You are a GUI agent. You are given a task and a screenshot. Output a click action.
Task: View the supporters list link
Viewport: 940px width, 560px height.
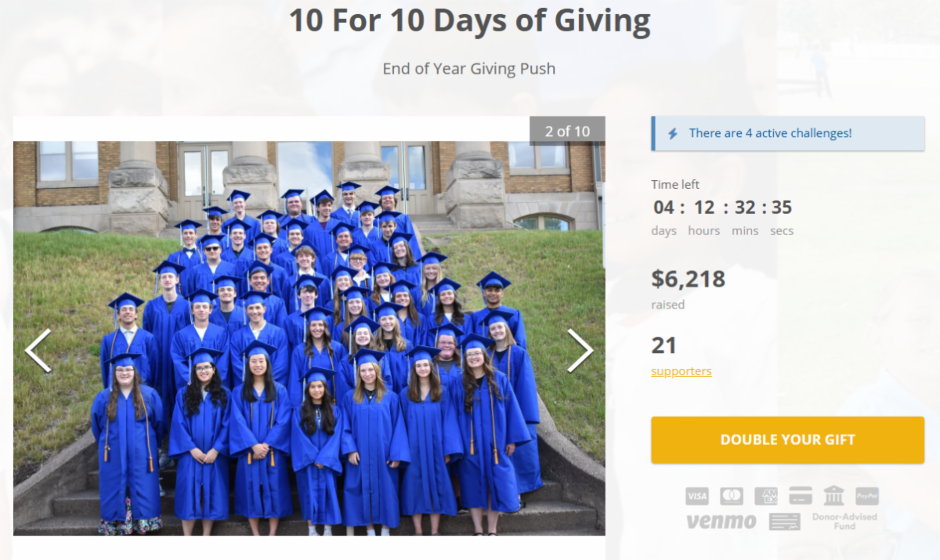click(x=681, y=370)
